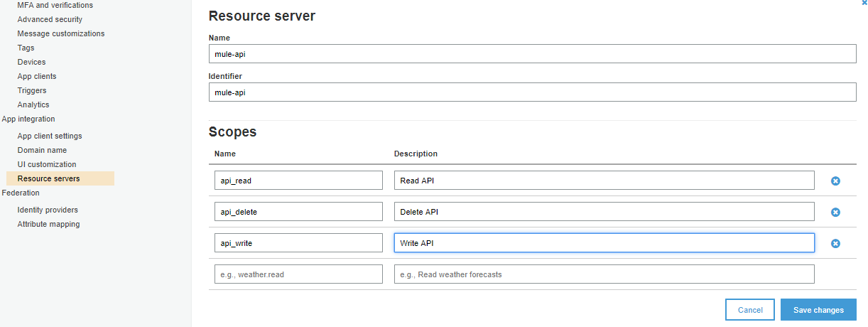Click Save changes button
868x327 pixels.
click(x=818, y=310)
